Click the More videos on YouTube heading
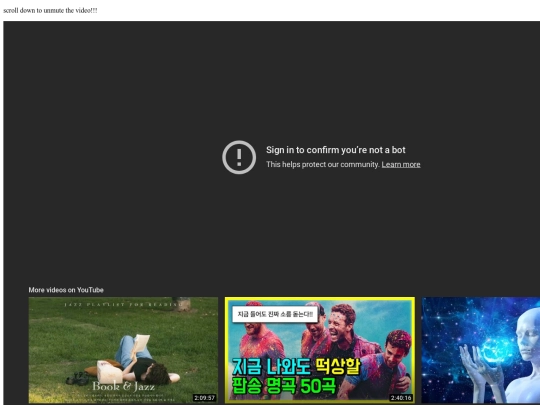 [66, 290]
